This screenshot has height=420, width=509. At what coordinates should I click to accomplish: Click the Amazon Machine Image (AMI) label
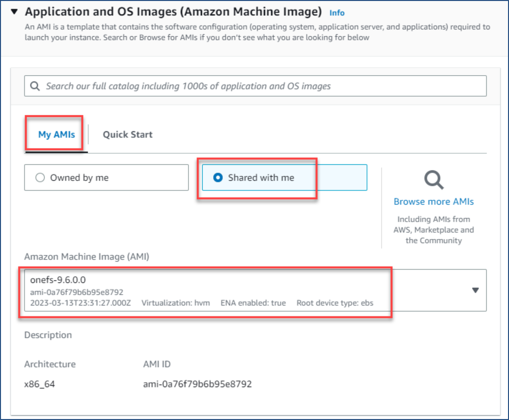(x=87, y=257)
